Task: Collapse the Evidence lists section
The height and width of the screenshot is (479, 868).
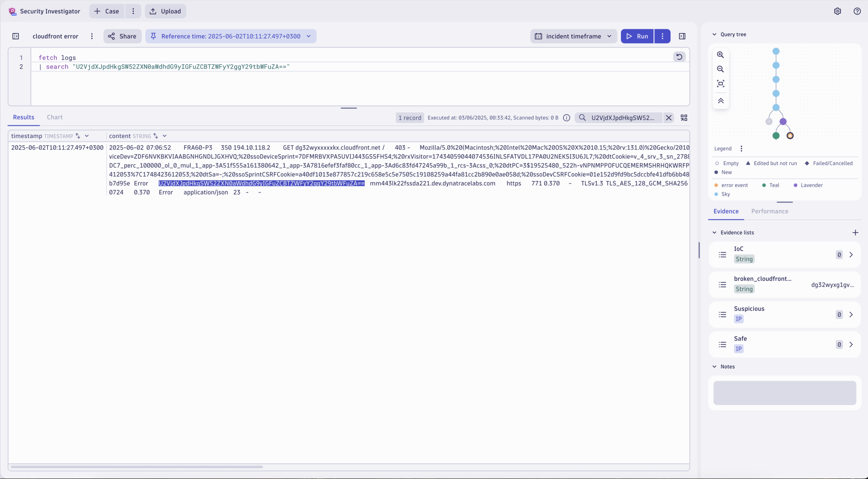Action: click(x=715, y=232)
